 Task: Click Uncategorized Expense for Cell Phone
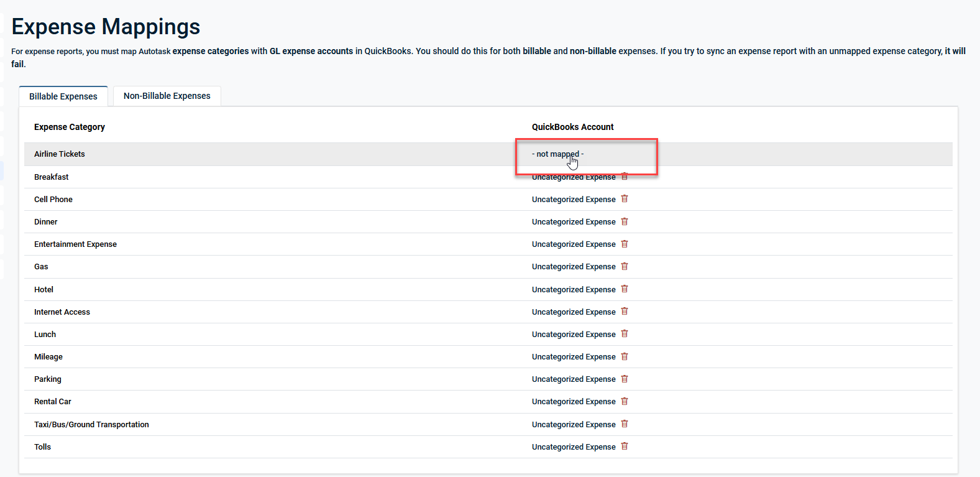(574, 200)
